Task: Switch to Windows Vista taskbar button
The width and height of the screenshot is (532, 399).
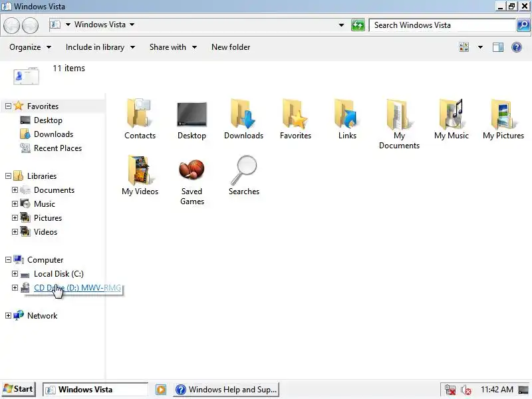Action: click(95, 390)
